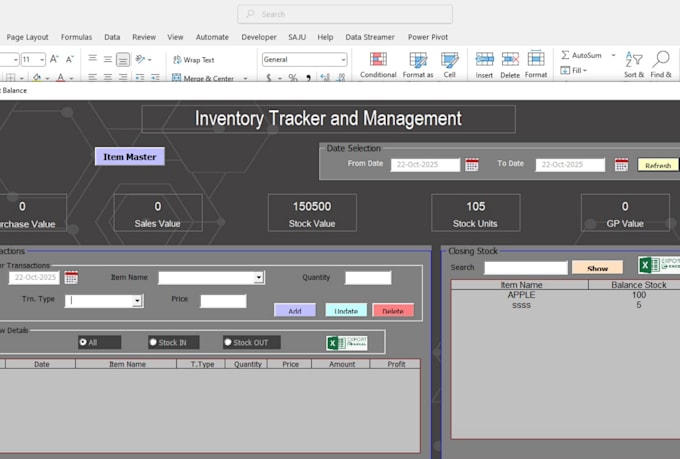The height and width of the screenshot is (459, 680).
Task: Align text left in ribbon
Action: click(92, 77)
